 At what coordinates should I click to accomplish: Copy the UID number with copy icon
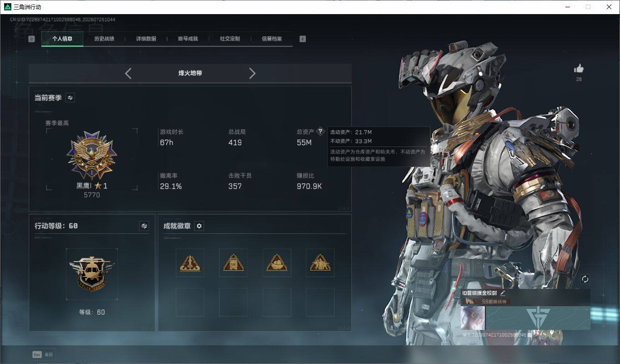529,335
